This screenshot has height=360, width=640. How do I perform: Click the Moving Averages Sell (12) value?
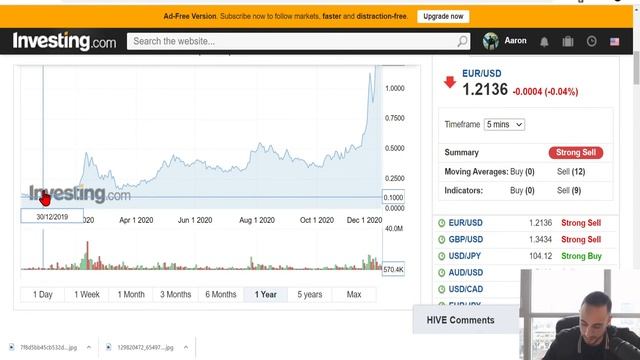571,172
